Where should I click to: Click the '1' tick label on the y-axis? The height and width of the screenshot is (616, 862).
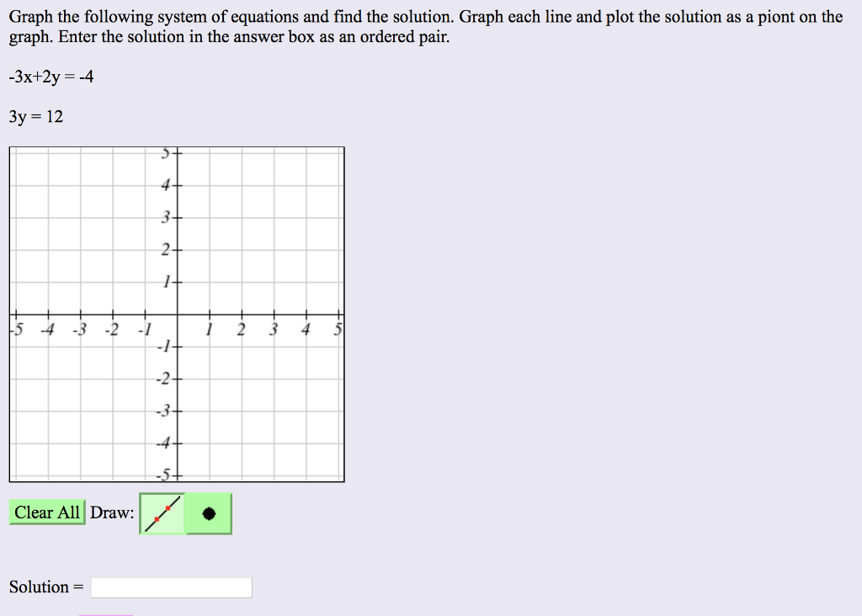pos(167,281)
